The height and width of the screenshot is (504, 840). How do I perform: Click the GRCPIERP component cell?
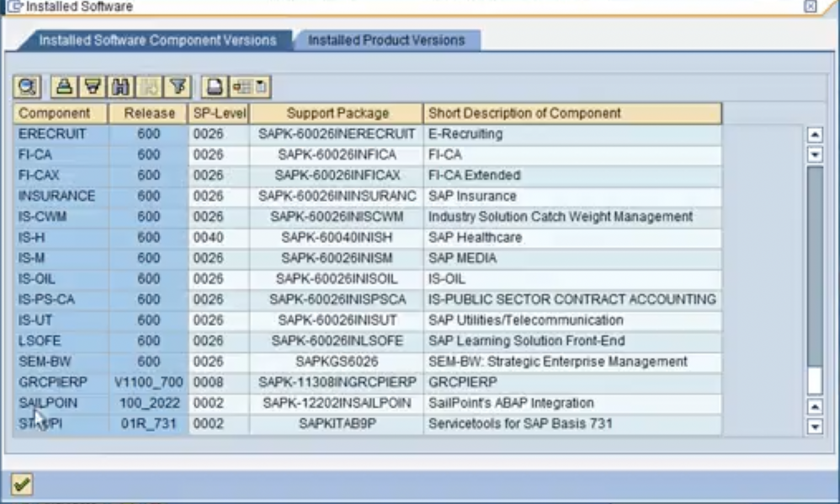[53, 382]
